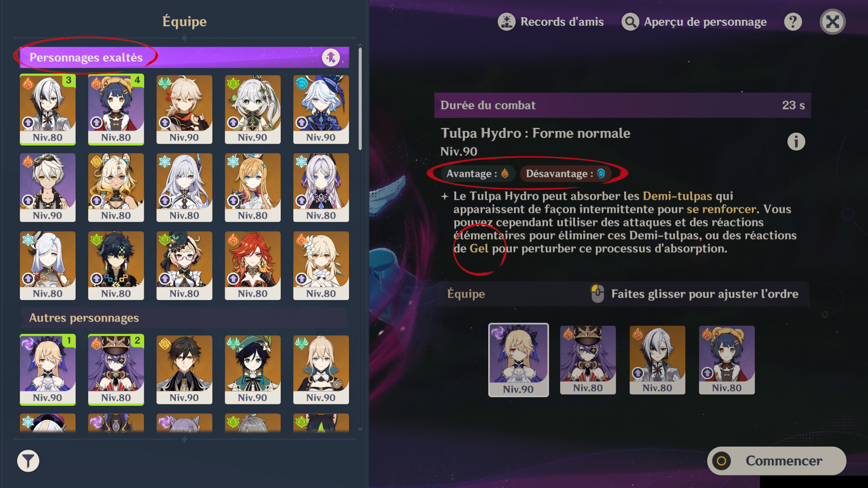This screenshot has width=868, height=488.
Task: Click the Hydro Désavantage element icon
Action: tap(601, 174)
